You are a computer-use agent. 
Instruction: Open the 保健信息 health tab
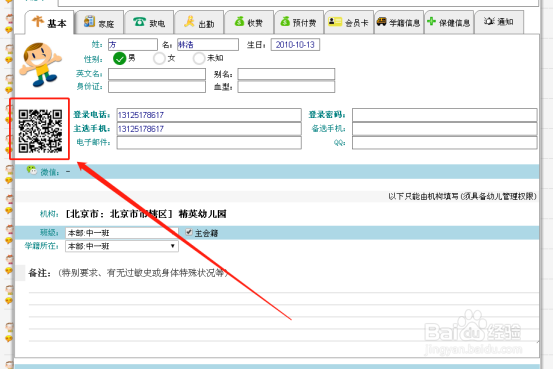(449, 23)
